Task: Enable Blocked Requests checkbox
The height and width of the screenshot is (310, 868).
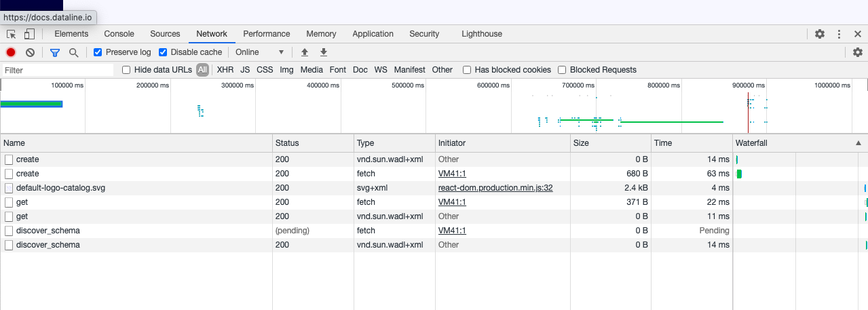Action: pos(562,70)
